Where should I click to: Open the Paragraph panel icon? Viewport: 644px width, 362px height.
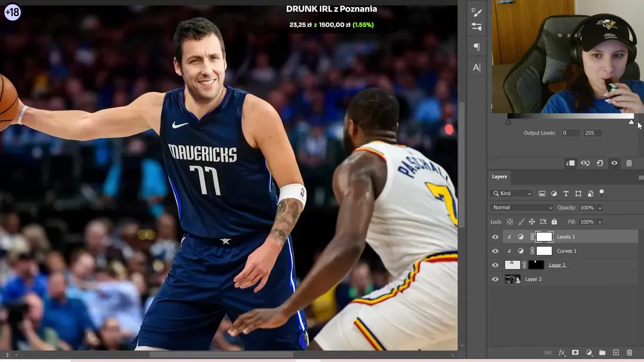click(x=476, y=47)
